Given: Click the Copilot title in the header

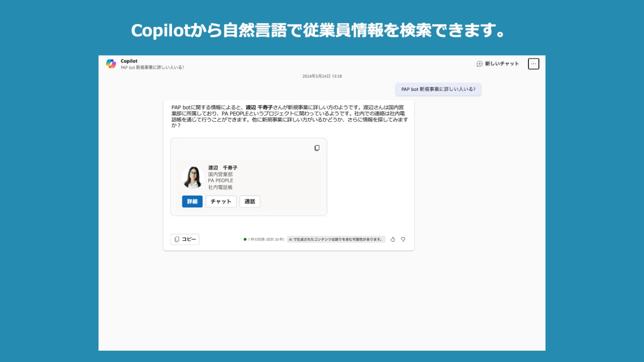Looking at the screenshot, I should (129, 61).
